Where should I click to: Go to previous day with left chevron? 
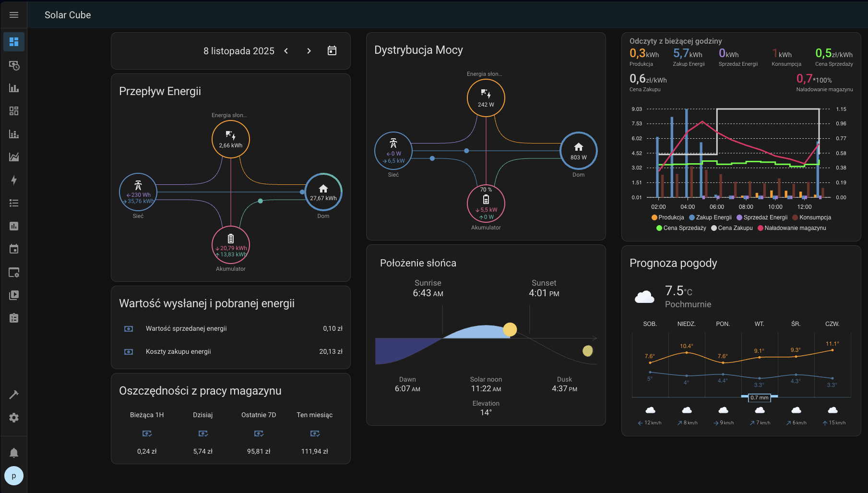286,51
